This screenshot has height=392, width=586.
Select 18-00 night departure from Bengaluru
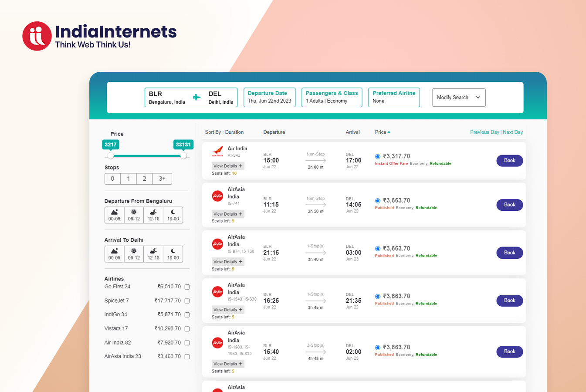point(173,215)
